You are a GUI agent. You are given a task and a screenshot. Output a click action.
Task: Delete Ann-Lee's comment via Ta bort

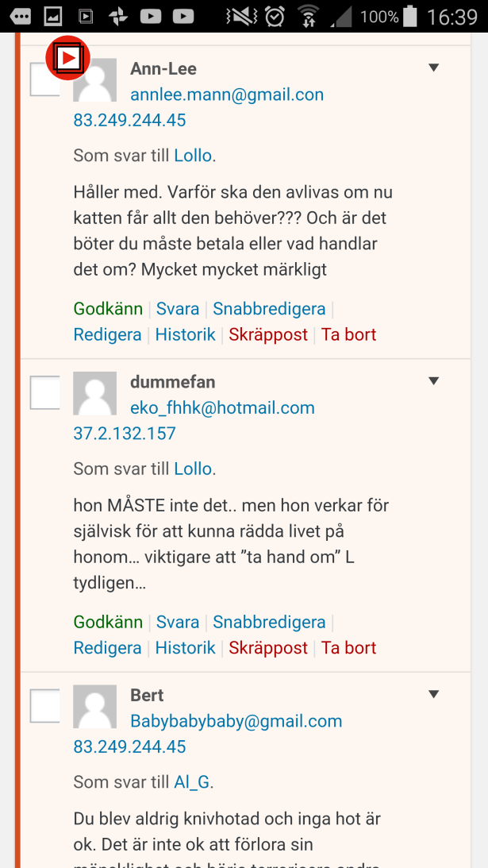click(x=348, y=335)
